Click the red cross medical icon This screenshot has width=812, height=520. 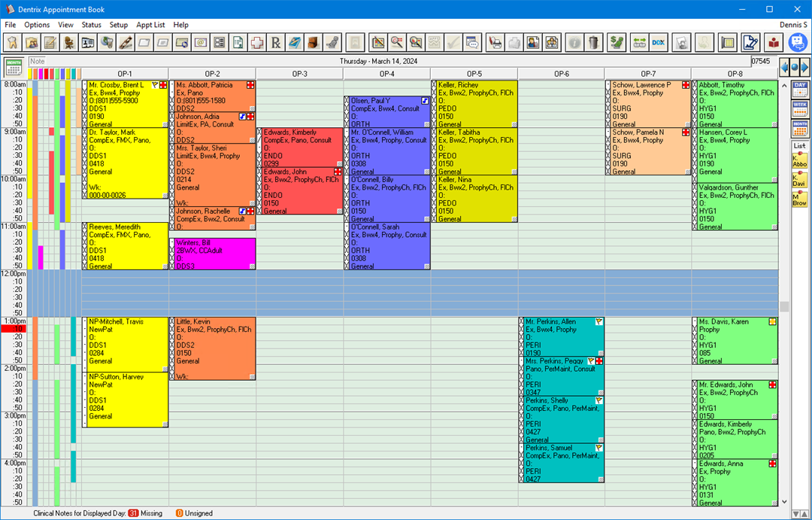[x=257, y=42]
